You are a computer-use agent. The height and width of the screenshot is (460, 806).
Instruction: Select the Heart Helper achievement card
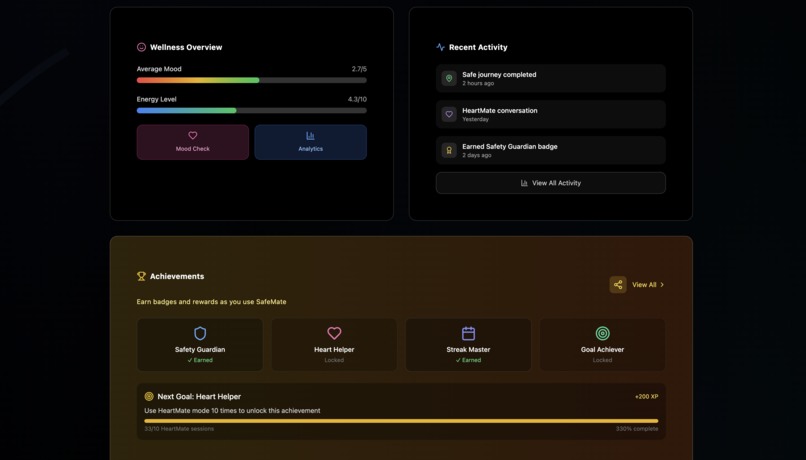[x=334, y=345]
